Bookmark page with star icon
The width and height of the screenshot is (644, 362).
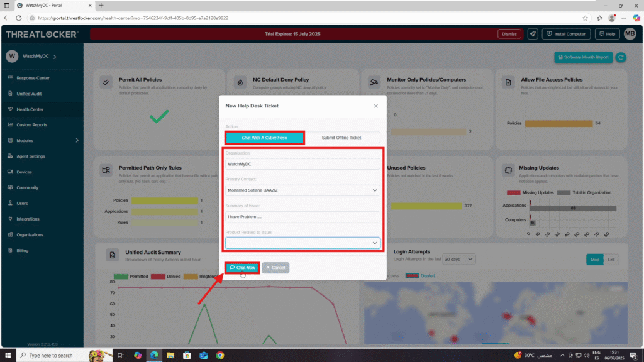pyautogui.click(x=585, y=18)
